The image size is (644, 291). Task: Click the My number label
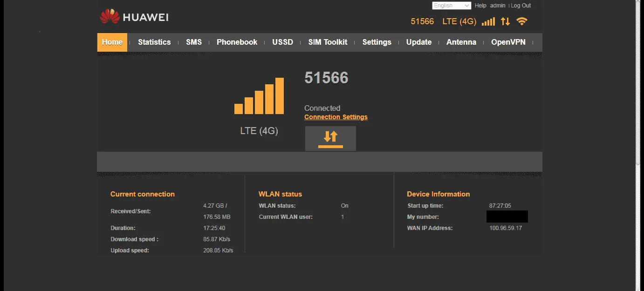point(423,217)
